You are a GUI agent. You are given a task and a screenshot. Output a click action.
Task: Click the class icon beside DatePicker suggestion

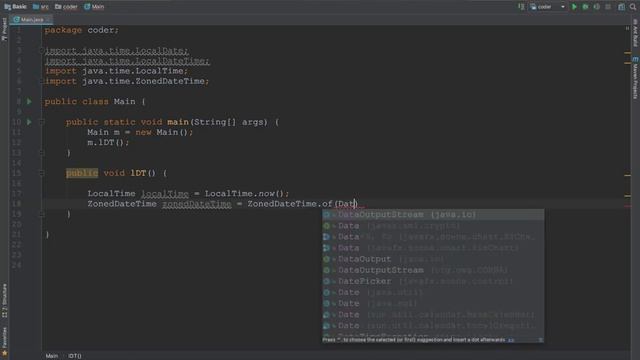pos(327,281)
